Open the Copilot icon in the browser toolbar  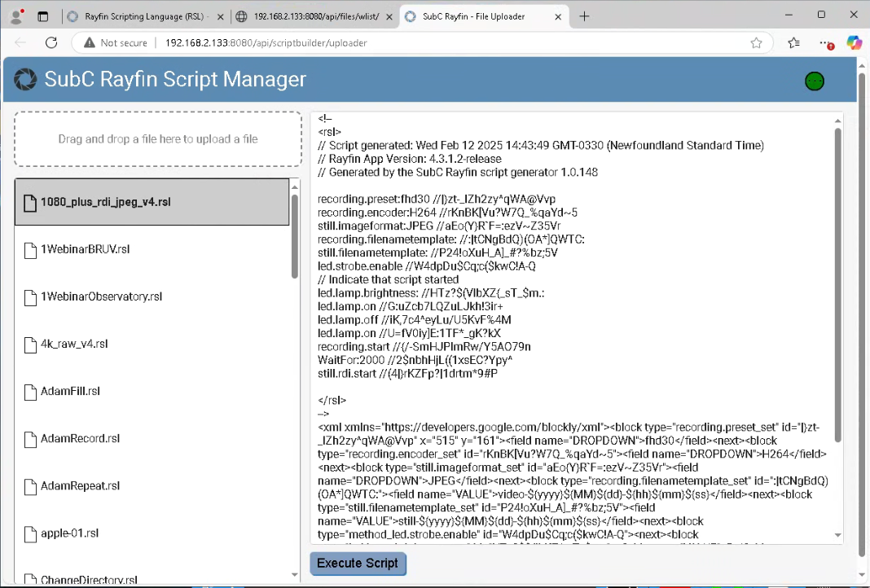point(854,42)
